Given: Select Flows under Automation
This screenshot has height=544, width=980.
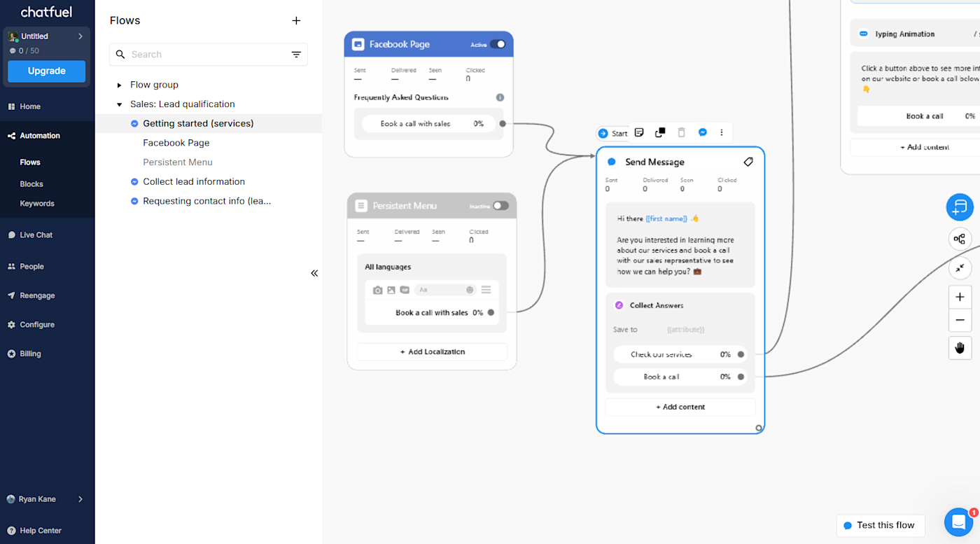Looking at the screenshot, I should coord(30,162).
